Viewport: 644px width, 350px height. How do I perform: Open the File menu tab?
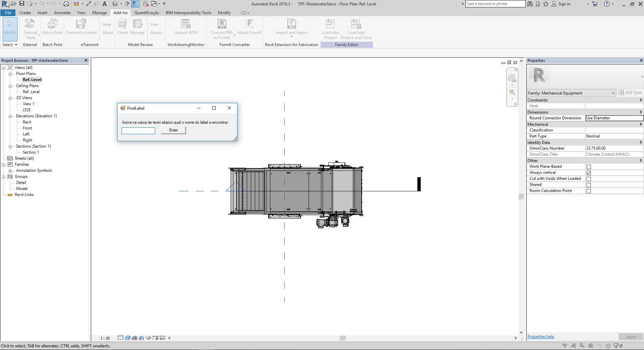(8, 13)
